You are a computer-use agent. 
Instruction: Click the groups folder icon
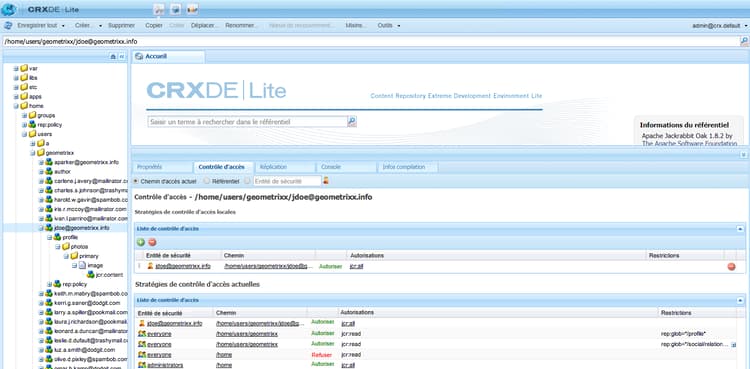pyautogui.click(x=32, y=115)
